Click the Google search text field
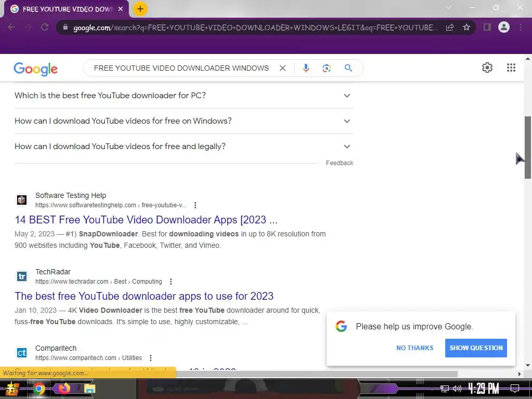532x399 pixels. click(181, 68)
